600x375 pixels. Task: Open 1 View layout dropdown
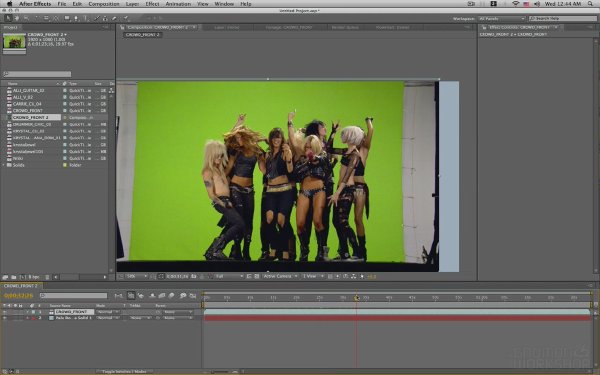pyautogui.click(x=313, y=276)
